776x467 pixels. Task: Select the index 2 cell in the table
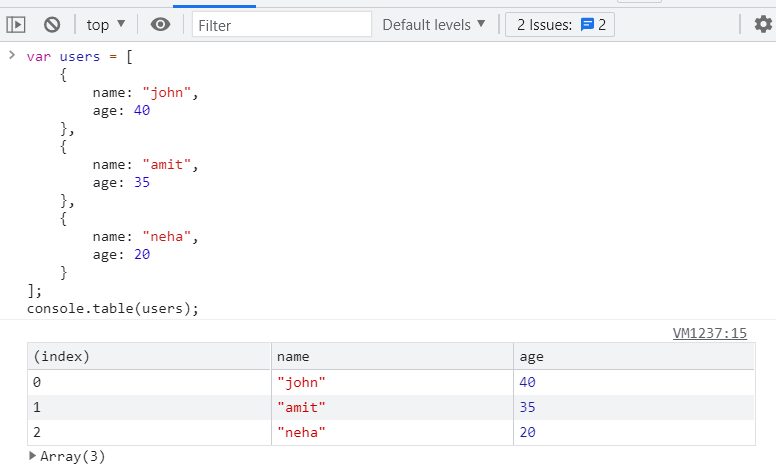149,432
